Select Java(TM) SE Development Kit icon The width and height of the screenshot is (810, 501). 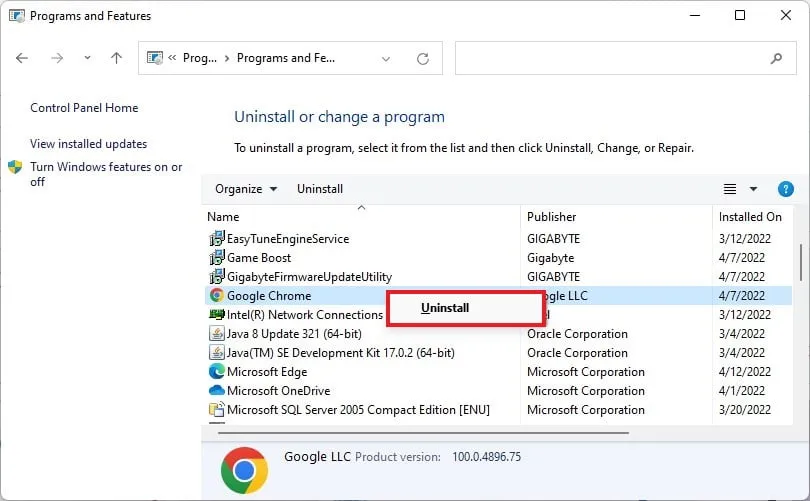(x=216, y=353)
